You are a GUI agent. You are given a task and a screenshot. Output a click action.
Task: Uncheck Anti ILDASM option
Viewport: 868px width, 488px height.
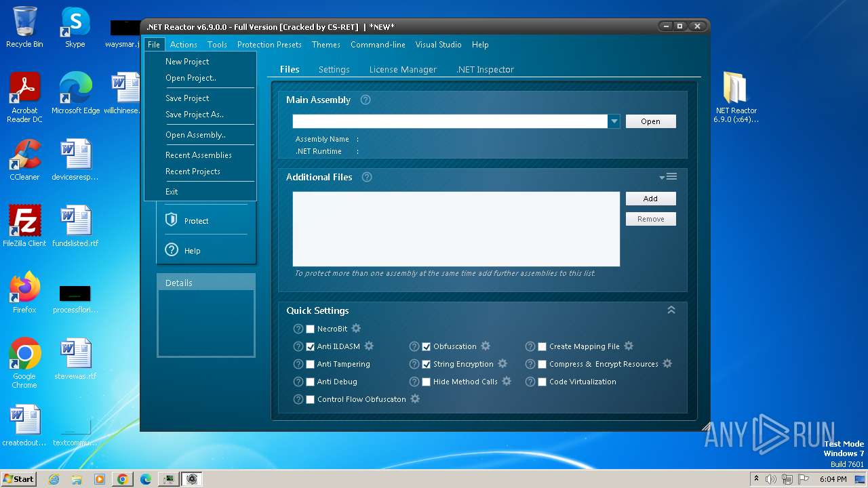click(x=310, y=346)
